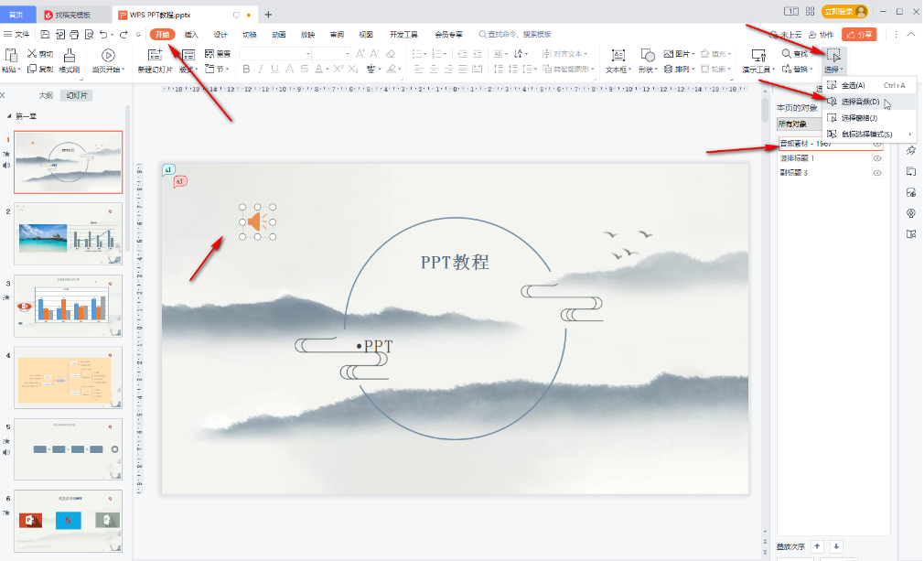
Task: Switch to the 插入 (Insert) ribbon tab
Action: 193,34
